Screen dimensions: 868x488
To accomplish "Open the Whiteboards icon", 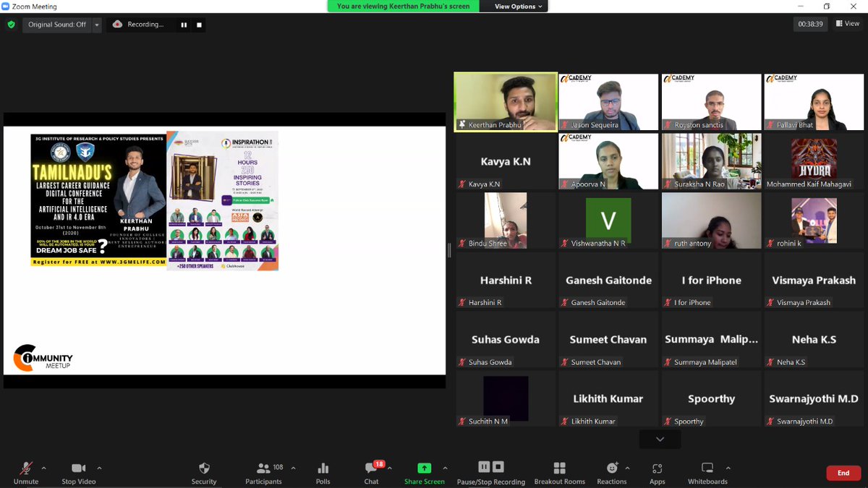I will click(x=707, y=468).
